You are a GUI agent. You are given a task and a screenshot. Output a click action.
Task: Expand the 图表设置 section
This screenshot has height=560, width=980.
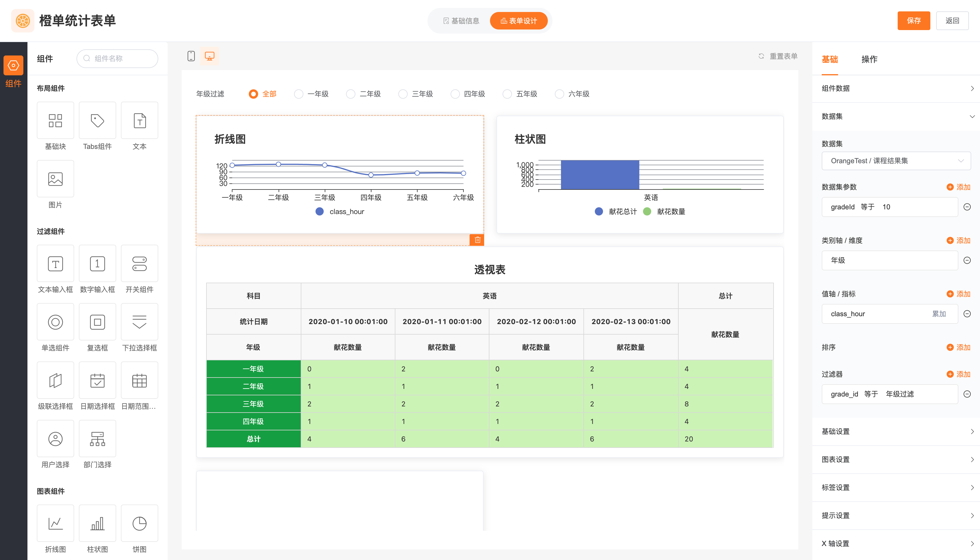(896, 459)
